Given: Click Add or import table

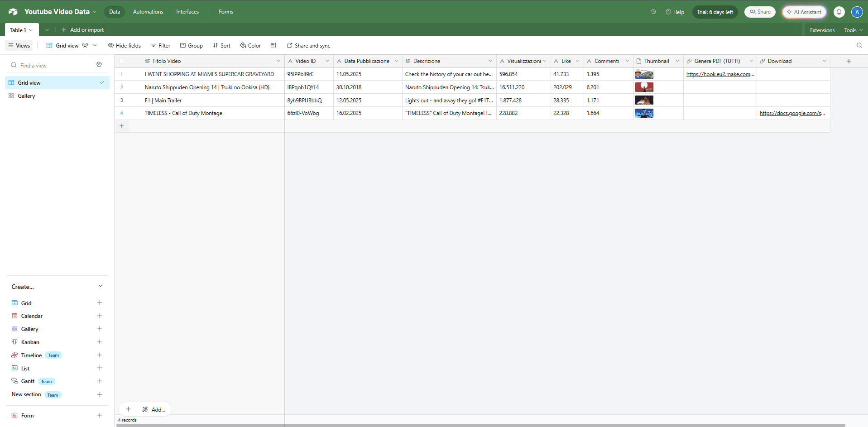Looking at the screenshot, I should (x=82, y=30).
